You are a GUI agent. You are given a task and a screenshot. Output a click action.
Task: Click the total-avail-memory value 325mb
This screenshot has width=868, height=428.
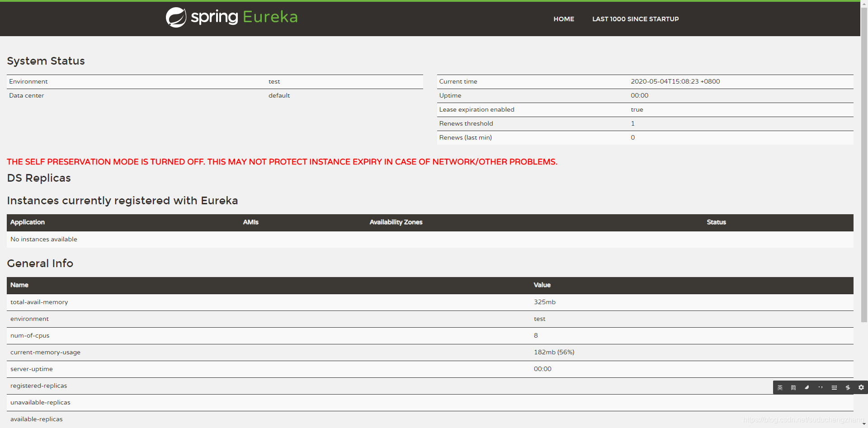tap(544, 302)
